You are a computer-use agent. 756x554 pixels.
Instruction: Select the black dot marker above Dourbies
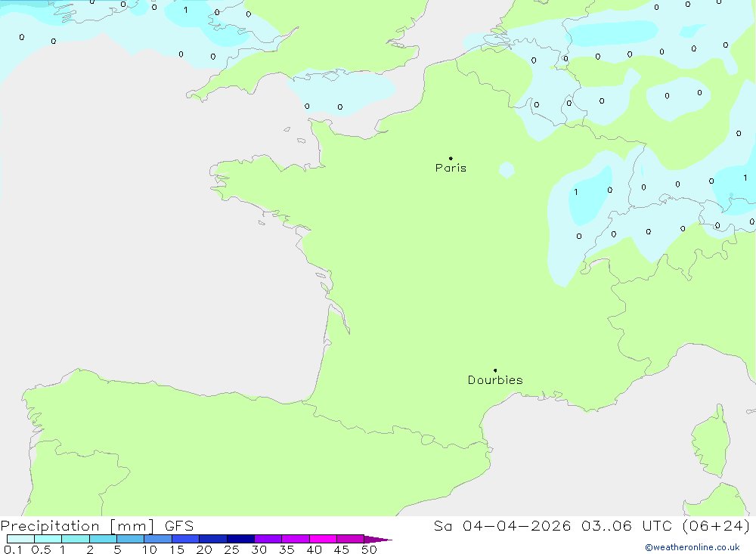495,370
